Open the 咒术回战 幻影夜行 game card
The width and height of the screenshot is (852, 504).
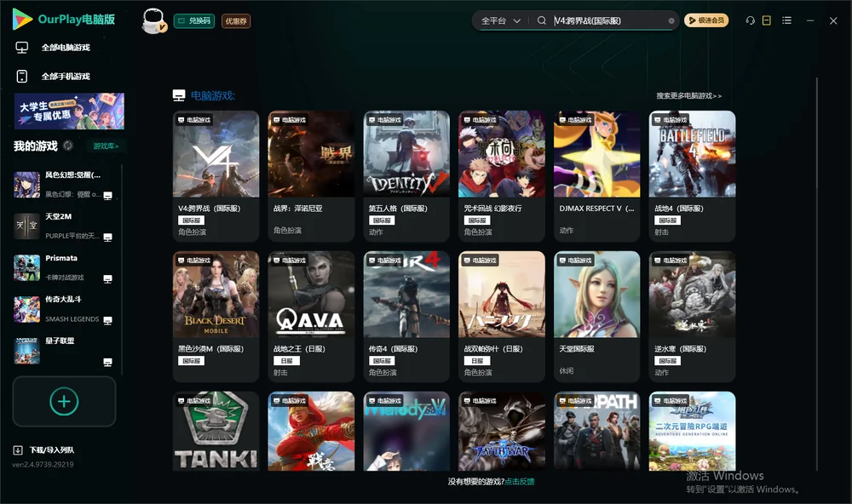click(502, 176)
